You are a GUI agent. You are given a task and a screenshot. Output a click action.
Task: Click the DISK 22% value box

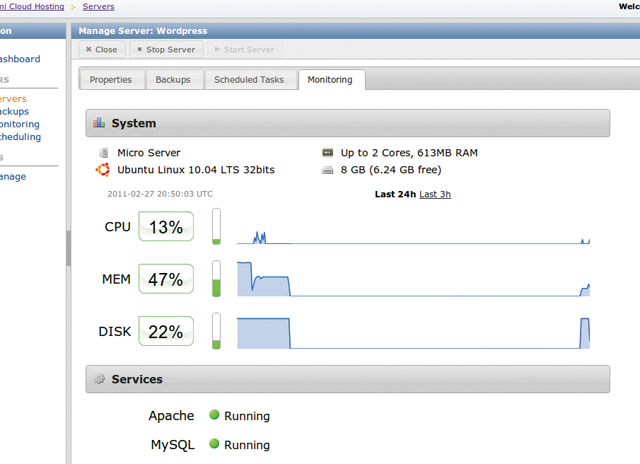click(x=166, y=331)
